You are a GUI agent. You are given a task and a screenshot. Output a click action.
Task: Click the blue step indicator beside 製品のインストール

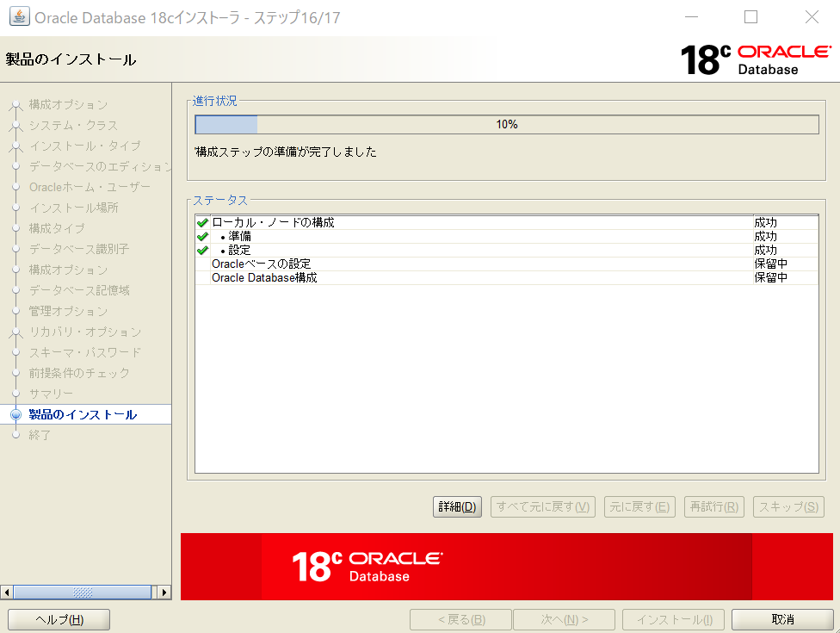pyautogui.click(x=15, y=413)
